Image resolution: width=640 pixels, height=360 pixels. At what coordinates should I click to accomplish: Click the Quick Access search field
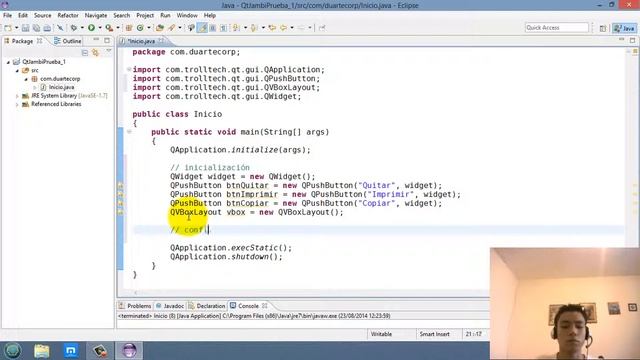[556, 27]
